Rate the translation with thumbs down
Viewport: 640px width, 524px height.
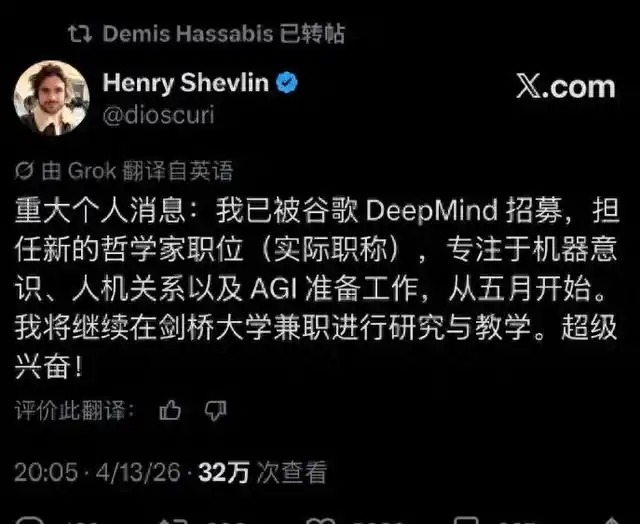pos(215,411)
